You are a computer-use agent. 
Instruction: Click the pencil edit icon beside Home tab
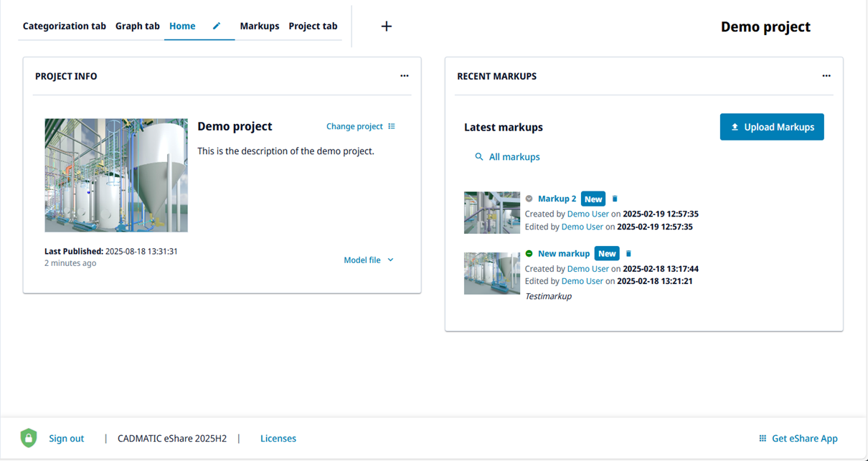click(217, 26)
